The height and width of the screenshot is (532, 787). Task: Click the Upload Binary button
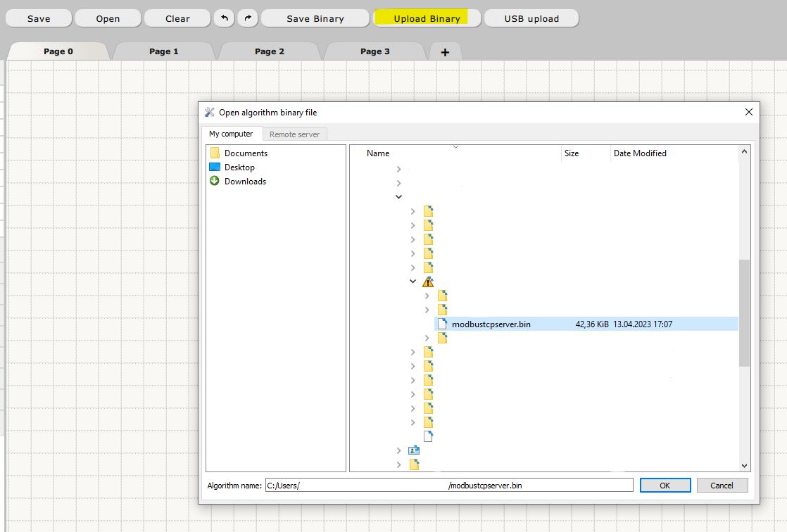click(427, 18)
